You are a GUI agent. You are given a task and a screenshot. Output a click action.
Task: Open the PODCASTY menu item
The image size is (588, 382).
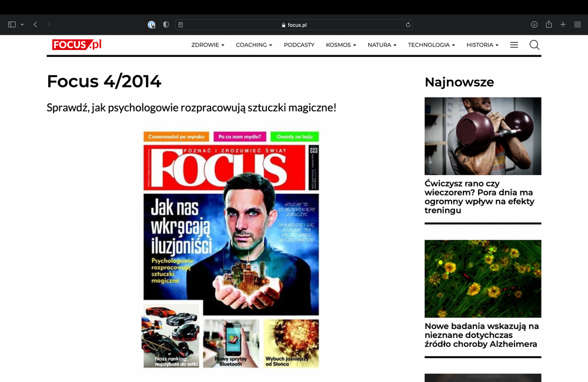click(x=299, y=45)
